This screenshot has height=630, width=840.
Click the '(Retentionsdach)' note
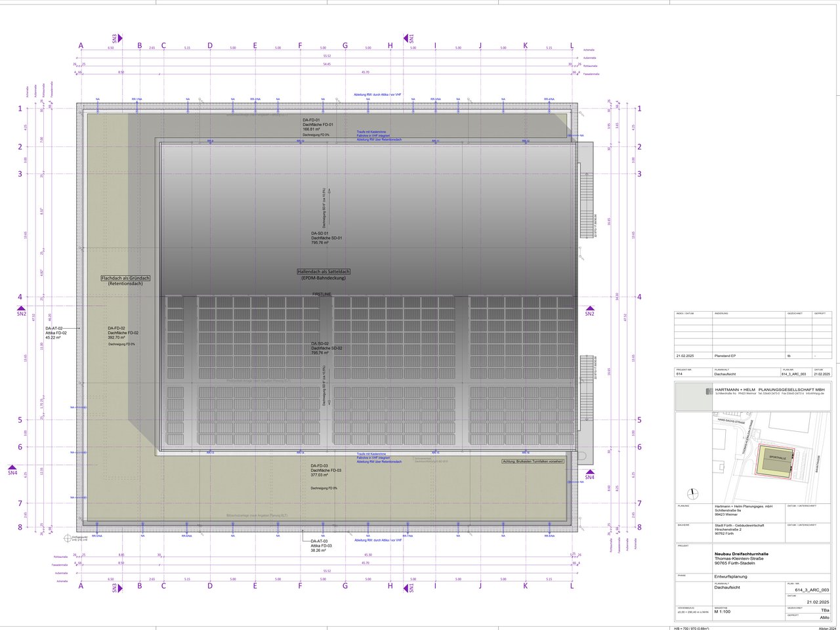(x=125, y=285)
